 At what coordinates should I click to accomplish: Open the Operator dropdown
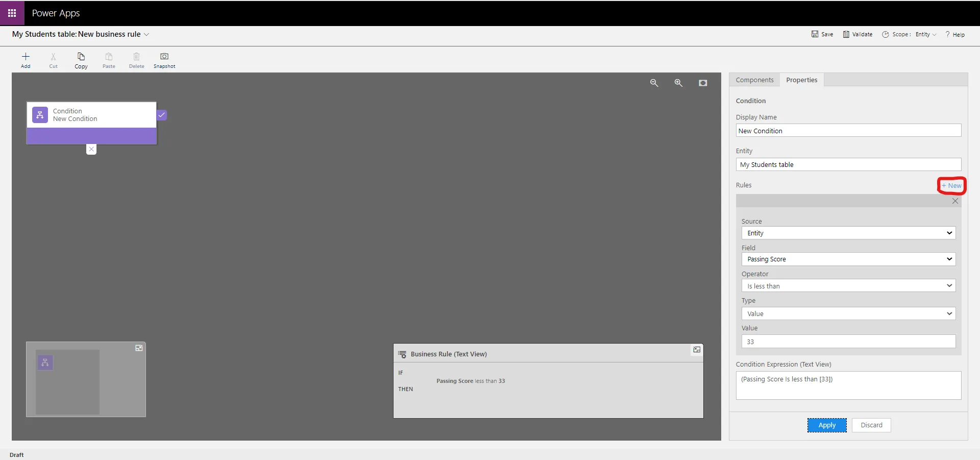coord(848,286)
